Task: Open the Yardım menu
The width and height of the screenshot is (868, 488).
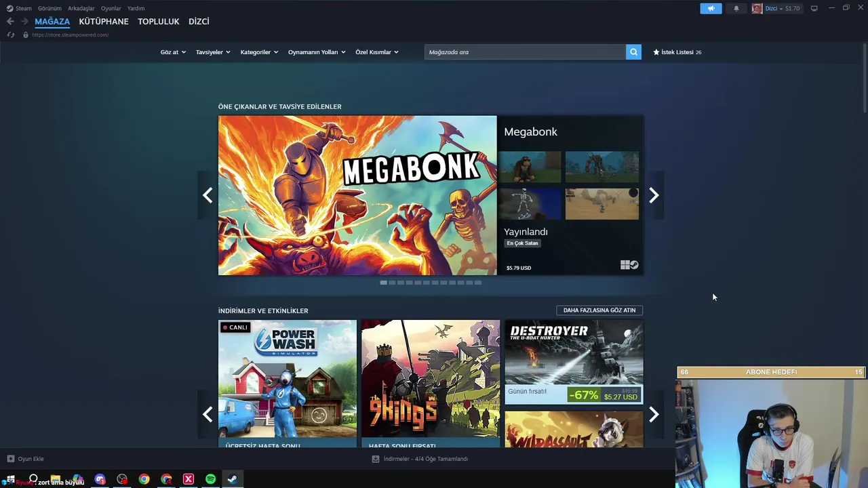Action: 136,8
